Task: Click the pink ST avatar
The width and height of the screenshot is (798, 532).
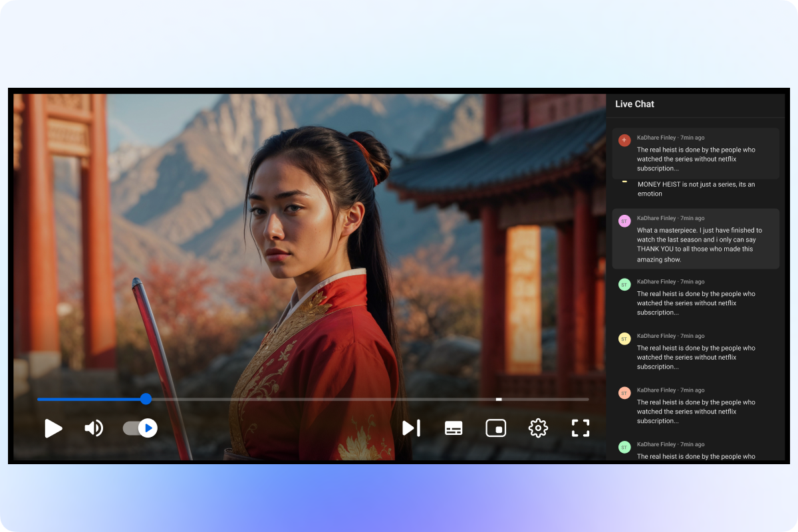Action: coord(624,221)
